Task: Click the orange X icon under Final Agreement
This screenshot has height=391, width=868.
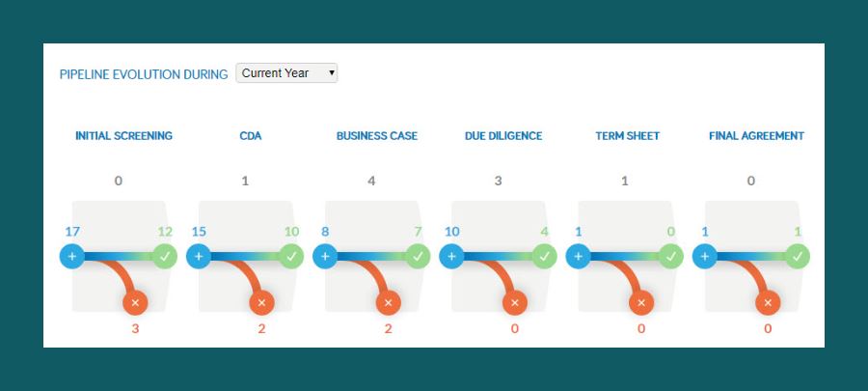Action: [x=769, y=303]
